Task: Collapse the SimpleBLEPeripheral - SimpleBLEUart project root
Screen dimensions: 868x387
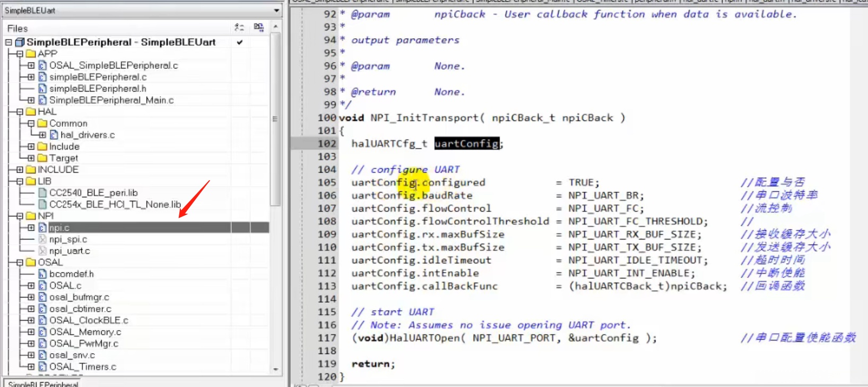Action: (x=8, y=42)
